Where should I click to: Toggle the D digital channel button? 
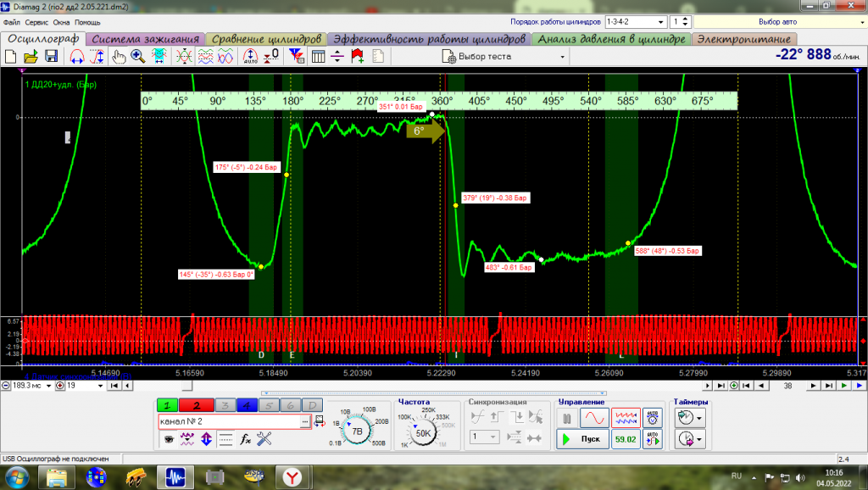[x=312, y=405]
